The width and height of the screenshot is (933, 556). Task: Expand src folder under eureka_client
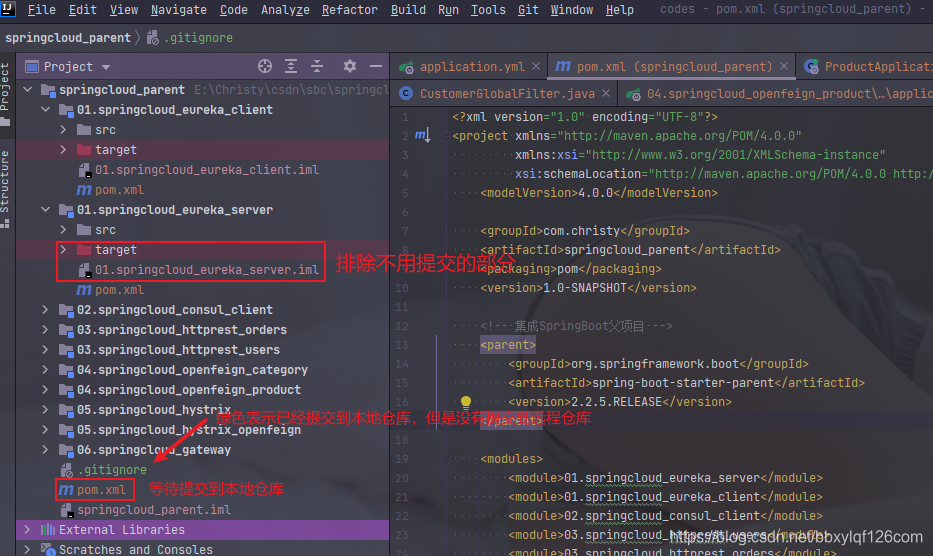coord(64,129)
